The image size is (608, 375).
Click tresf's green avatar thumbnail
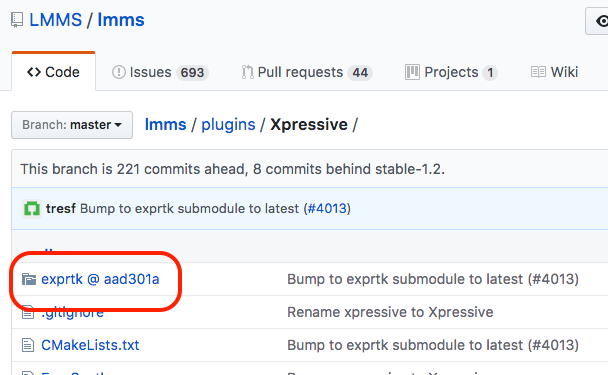tap(32, 209)
